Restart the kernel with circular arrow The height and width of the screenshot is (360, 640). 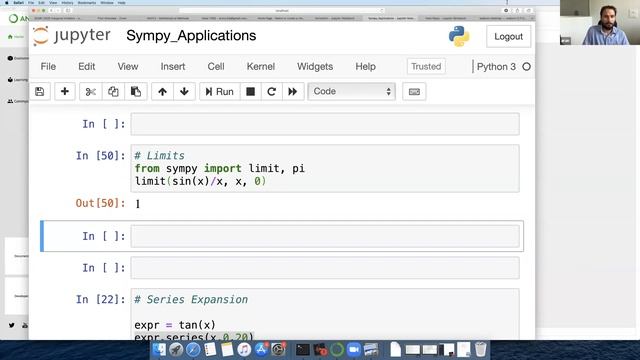271,91
